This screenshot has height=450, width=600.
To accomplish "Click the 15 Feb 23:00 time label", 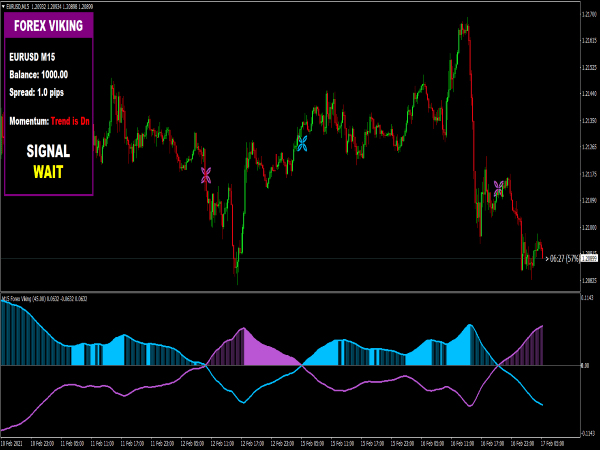I will tap(402, 443).
